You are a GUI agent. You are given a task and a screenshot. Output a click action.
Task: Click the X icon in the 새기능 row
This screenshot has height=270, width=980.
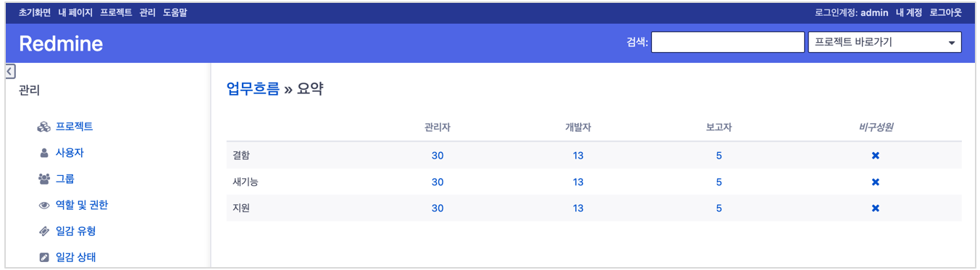875,182
